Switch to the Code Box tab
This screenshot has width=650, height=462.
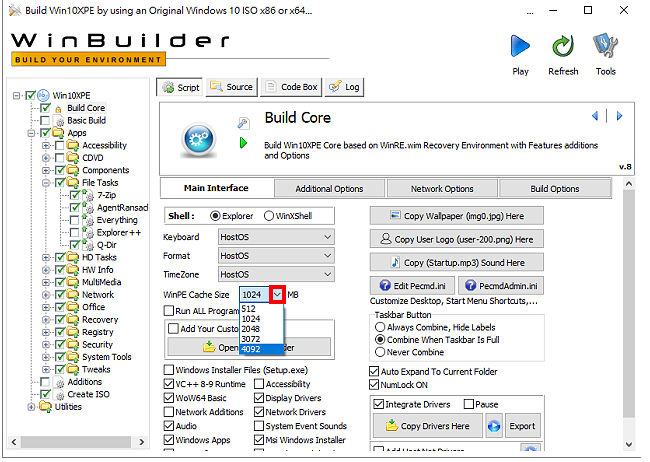tap(291, 87)
